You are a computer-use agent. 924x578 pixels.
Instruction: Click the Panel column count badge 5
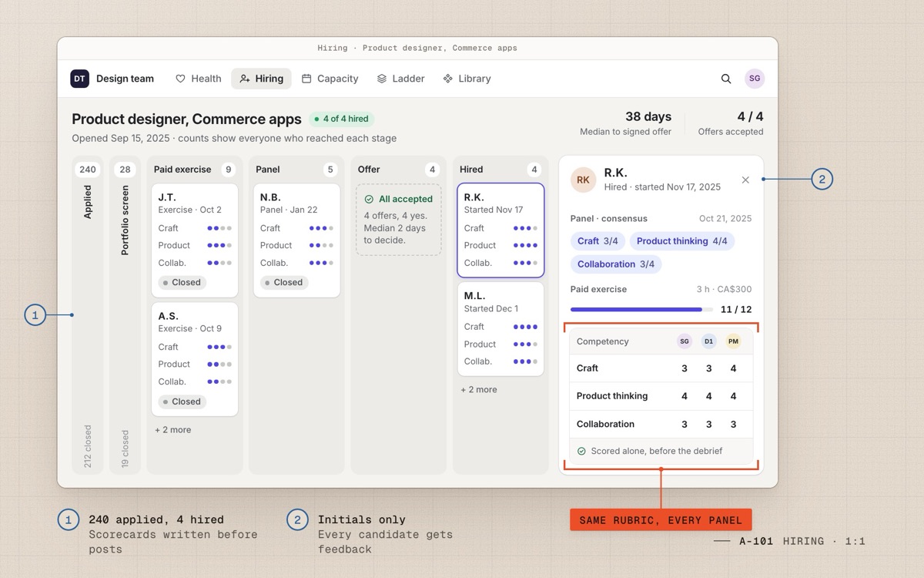click(x=330, y=170)
